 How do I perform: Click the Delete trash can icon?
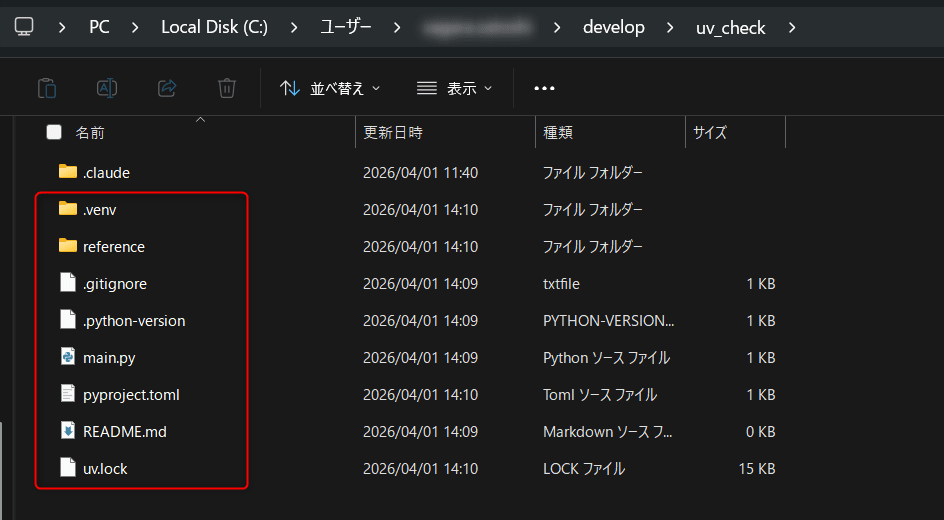point(226,88)
